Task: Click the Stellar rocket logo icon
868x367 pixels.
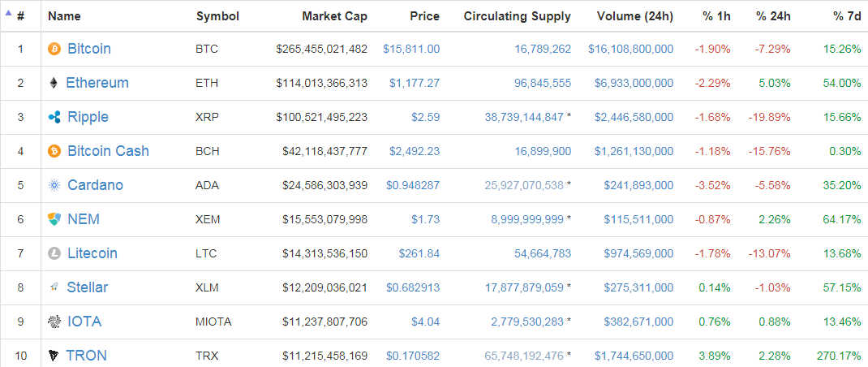Action: tap(54, 287)
